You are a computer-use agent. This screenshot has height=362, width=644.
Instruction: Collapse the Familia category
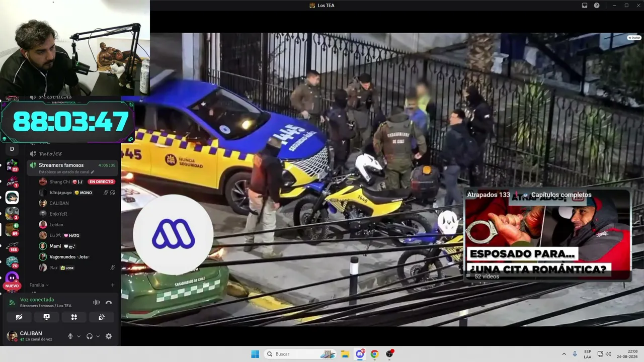[39, 285]
